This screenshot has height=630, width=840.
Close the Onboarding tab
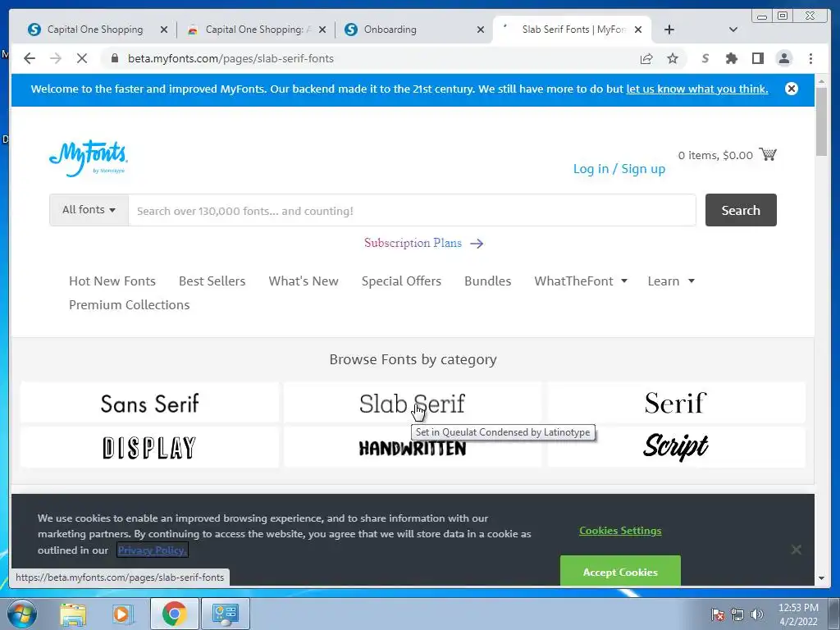481,30
